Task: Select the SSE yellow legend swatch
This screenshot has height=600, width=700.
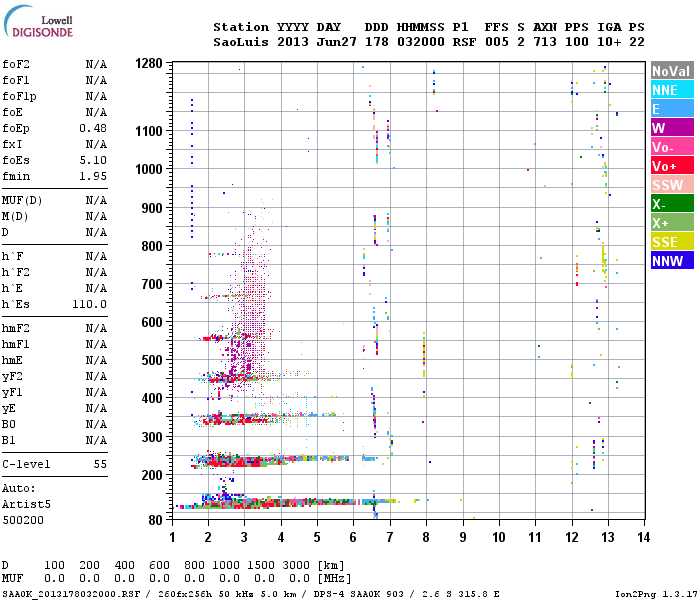Action: (x=672, y=242)
